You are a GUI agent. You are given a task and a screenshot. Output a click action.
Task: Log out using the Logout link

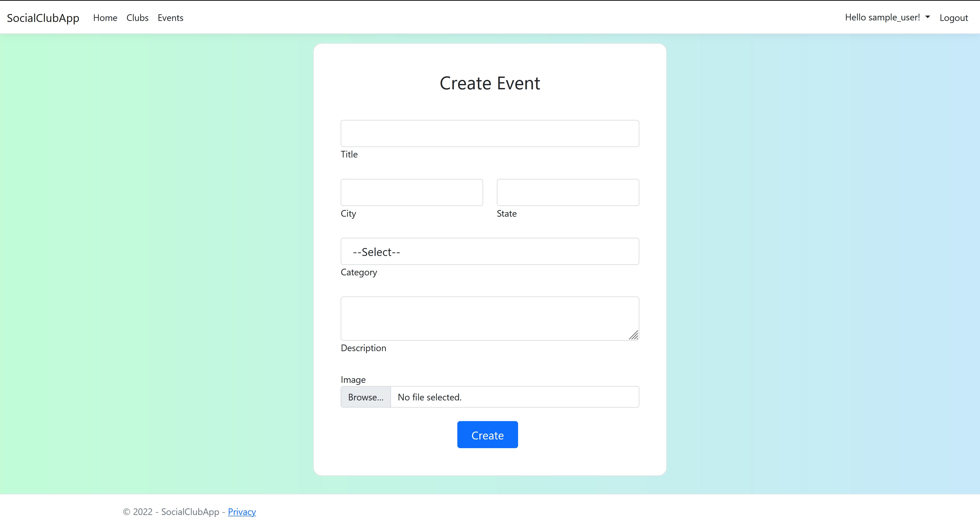954,18
